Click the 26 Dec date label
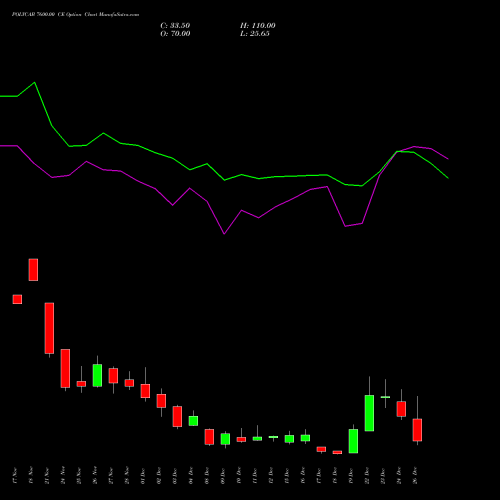Viewport: 500px width, 500px height. 415,476
